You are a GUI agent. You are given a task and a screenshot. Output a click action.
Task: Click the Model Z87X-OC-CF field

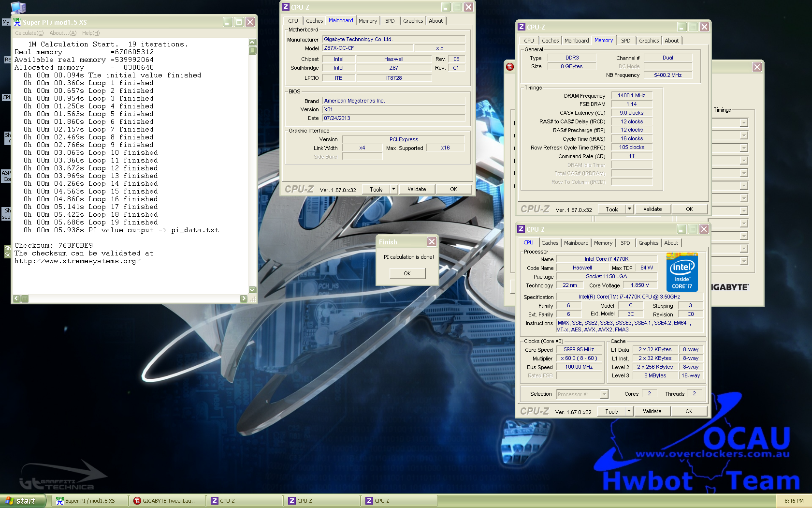368,48
